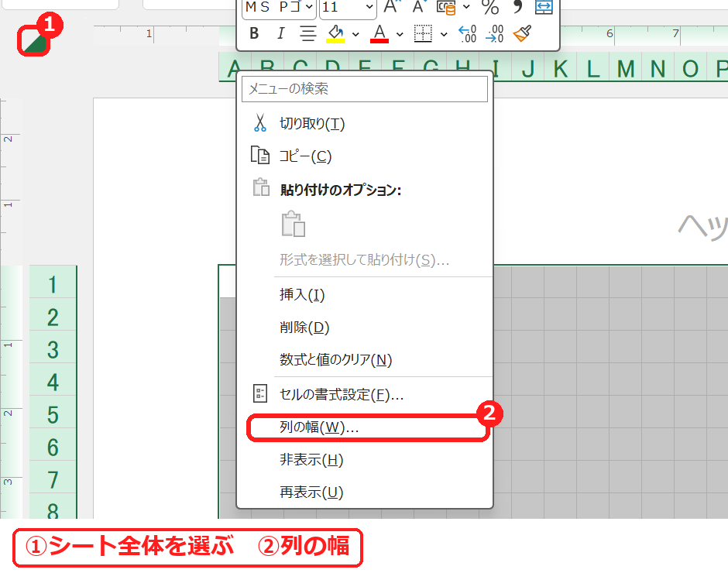The height and width of the screenshot is (573, 728).
Task: Open fill color dropdown arrow
Action: 355,34
